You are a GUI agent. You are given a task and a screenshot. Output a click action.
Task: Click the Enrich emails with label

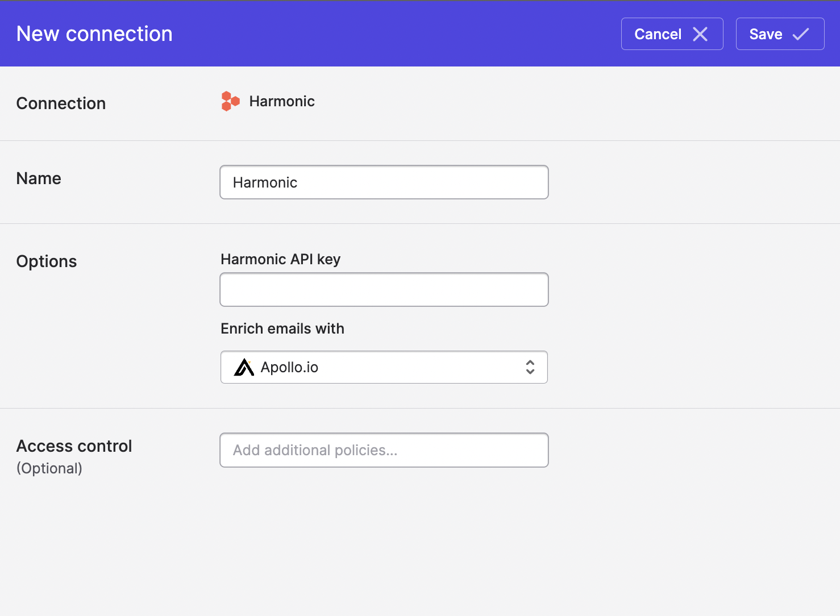282,328
